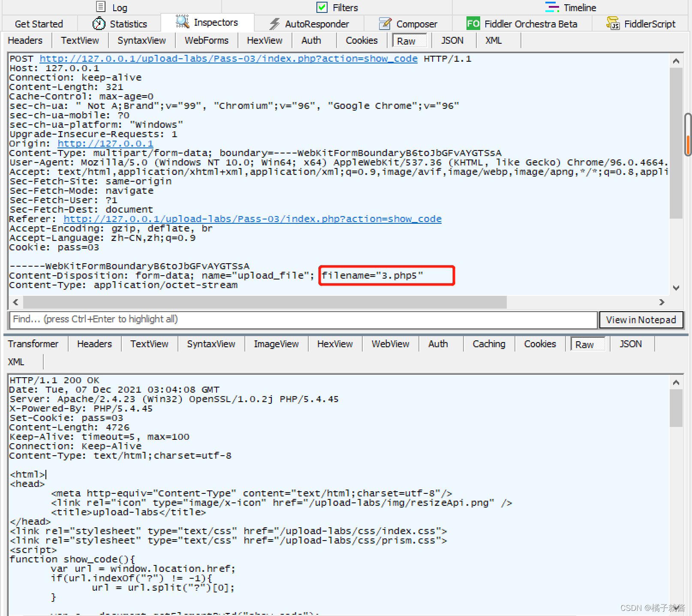Click the '<title>upload-labs</title>' line
This screenshot has height=616, width=692.
(x=128, y=512)
